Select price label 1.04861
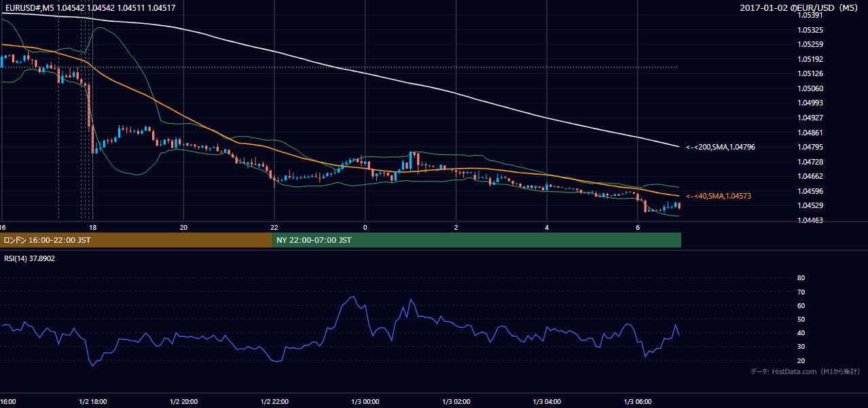 pos(810,133)
